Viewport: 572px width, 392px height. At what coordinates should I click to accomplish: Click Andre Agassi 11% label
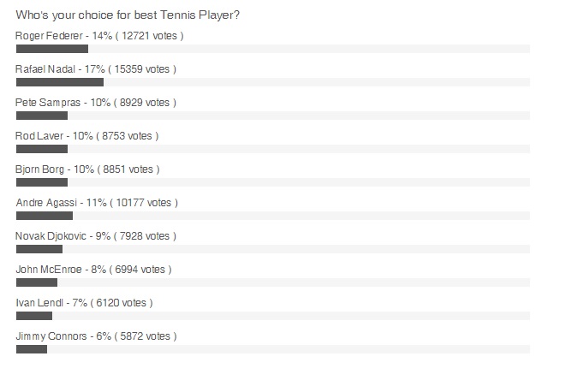coord(97,203)
